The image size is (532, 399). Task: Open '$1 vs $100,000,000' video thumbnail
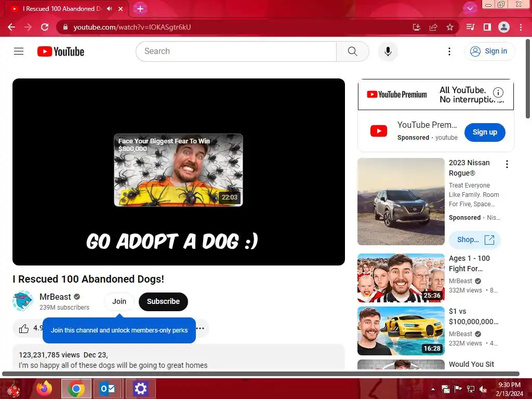coord(401,331)
